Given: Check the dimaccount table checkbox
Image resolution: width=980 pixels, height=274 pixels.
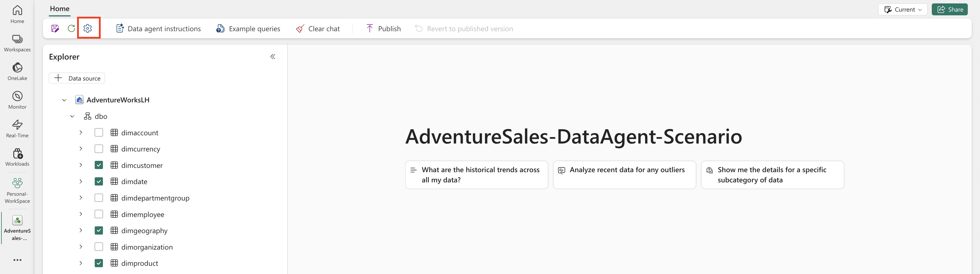Looking at the screenshot, I should click(x=99, y=132).
